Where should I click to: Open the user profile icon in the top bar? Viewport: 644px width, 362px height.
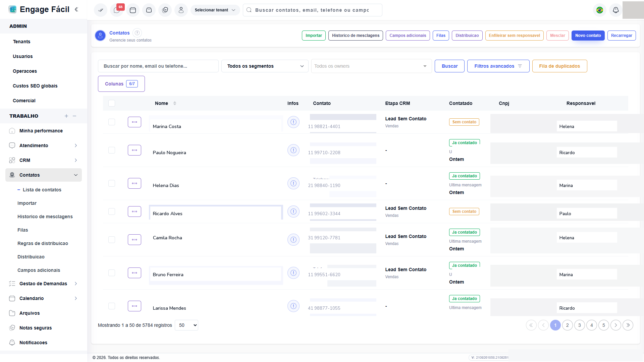[x=181, y=10]
